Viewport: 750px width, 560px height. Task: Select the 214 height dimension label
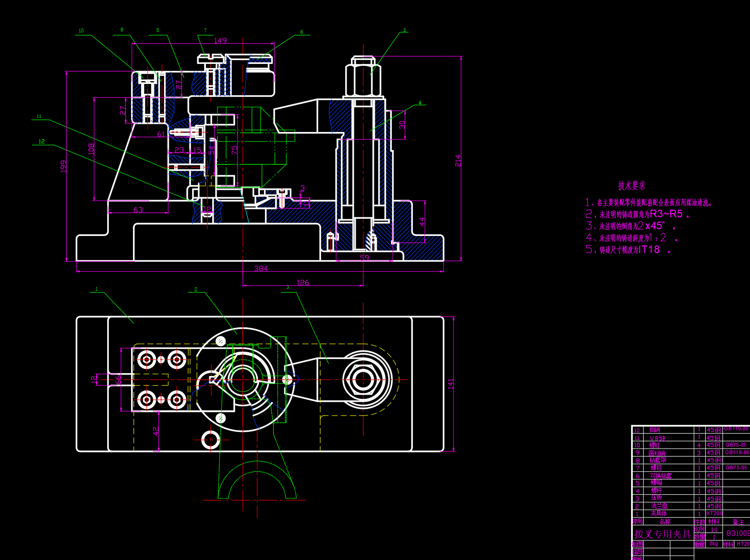tap(458, 160)
